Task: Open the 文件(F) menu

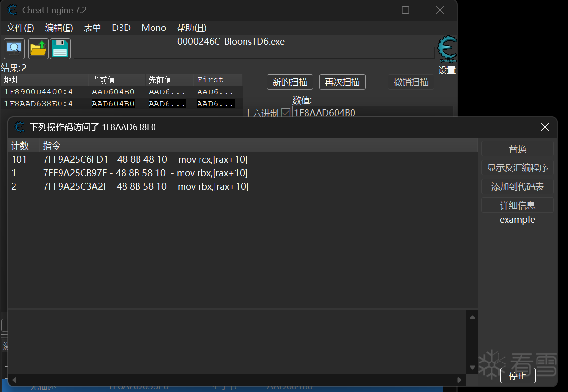Action: click(20, 28)
